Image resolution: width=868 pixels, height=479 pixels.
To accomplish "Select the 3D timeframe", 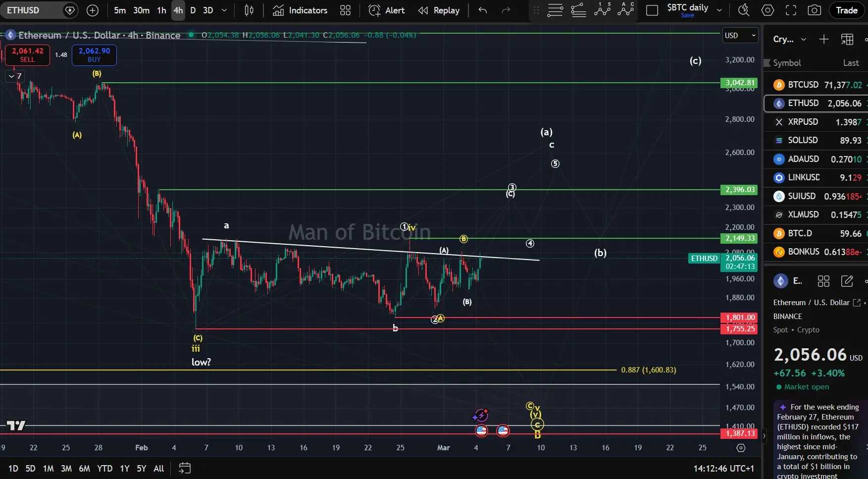I will tap(208, 10).
